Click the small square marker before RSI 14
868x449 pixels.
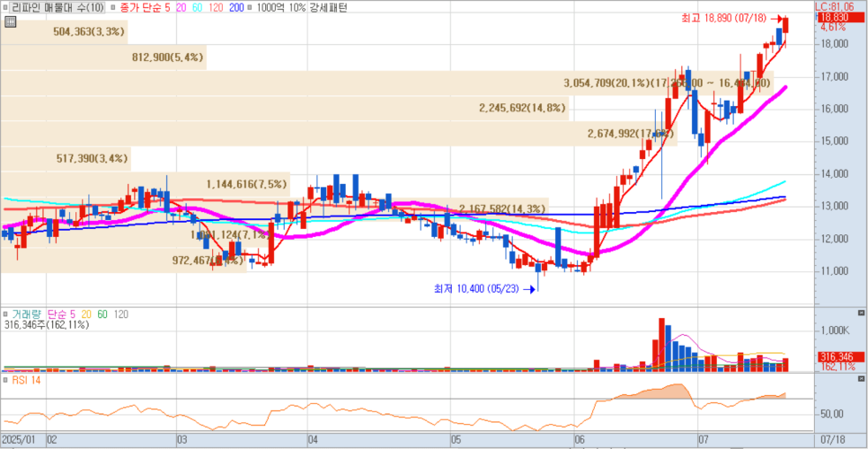coord(6,380)
